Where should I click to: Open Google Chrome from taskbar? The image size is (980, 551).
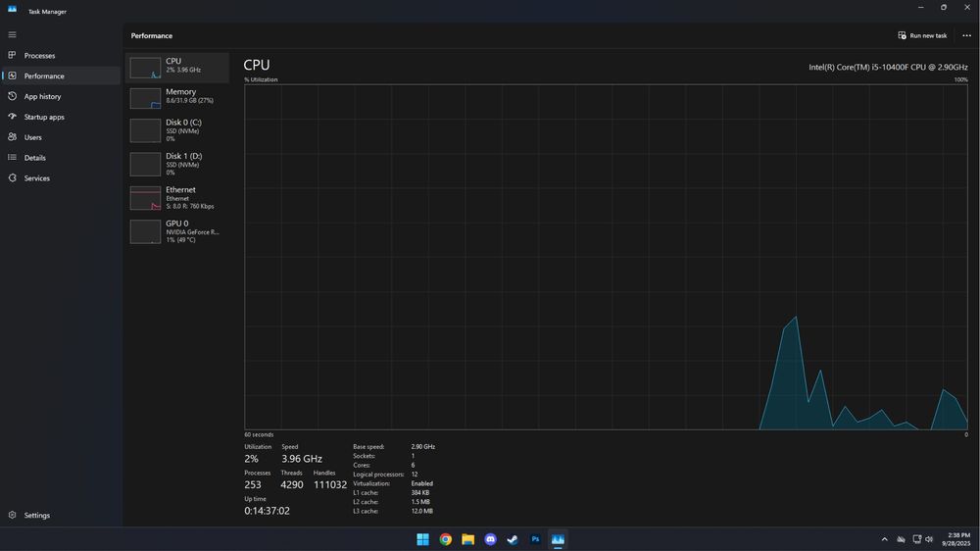pos(446,539)
